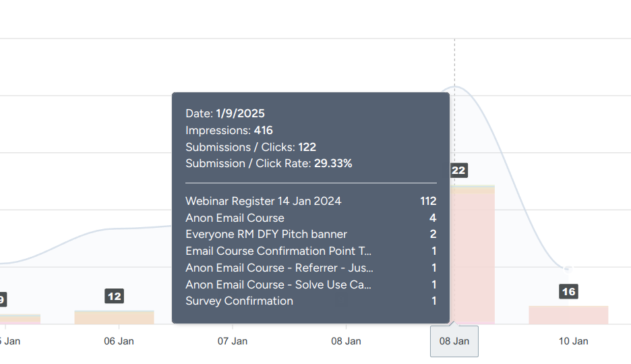Click the "12" data label badge
Image resolution: width=631 pixels, height=364 pixels.
click(115, 296)
